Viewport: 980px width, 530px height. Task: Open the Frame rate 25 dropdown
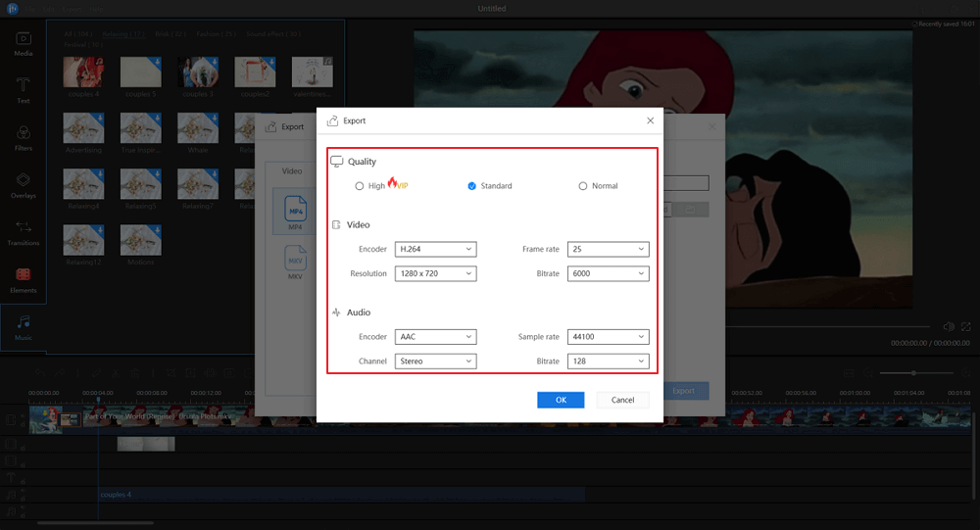tap(609, 250)
